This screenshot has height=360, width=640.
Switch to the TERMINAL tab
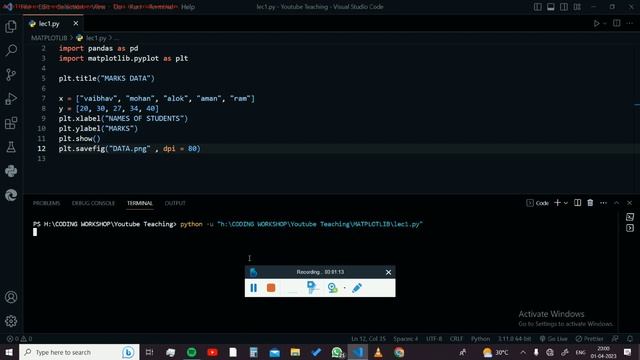tap(140, 203)
